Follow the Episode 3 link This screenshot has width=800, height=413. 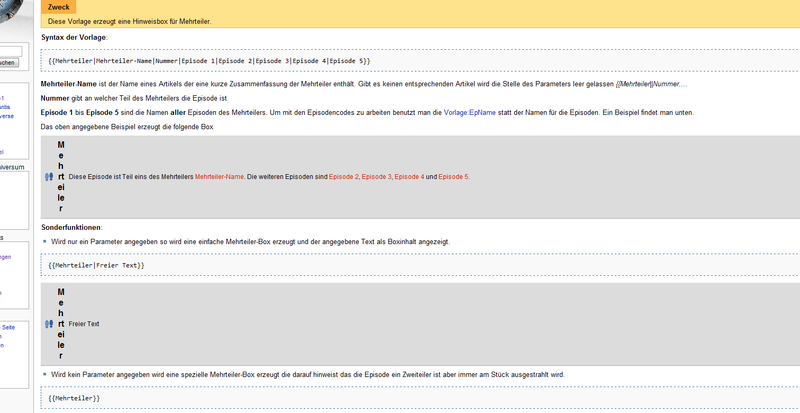[x=376, y=177]
